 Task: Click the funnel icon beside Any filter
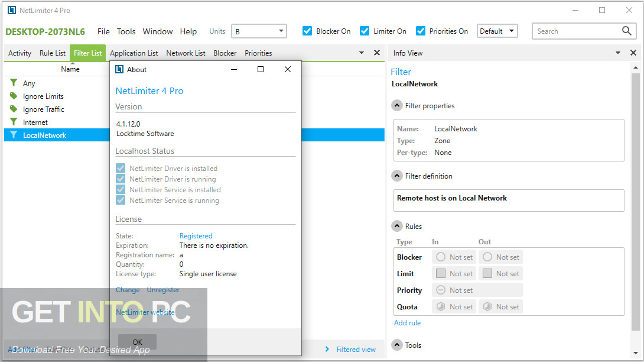14,83
